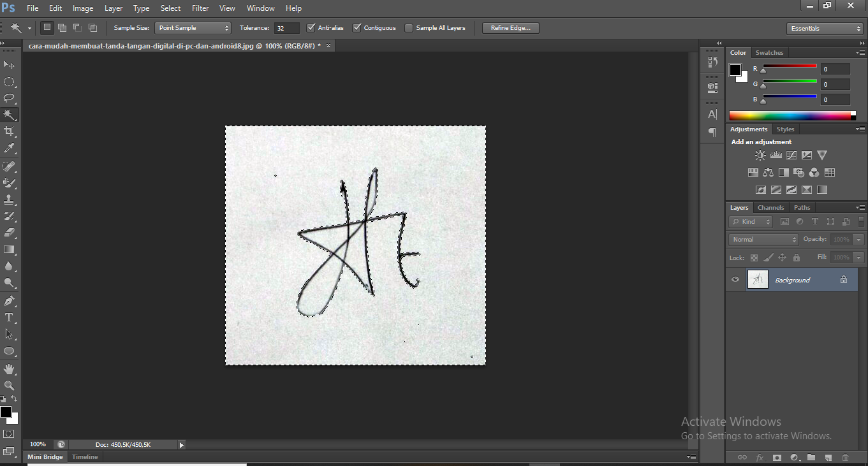868x466 pixels.
Task: Choose Add to selection mode
Action: coord(62,27)
